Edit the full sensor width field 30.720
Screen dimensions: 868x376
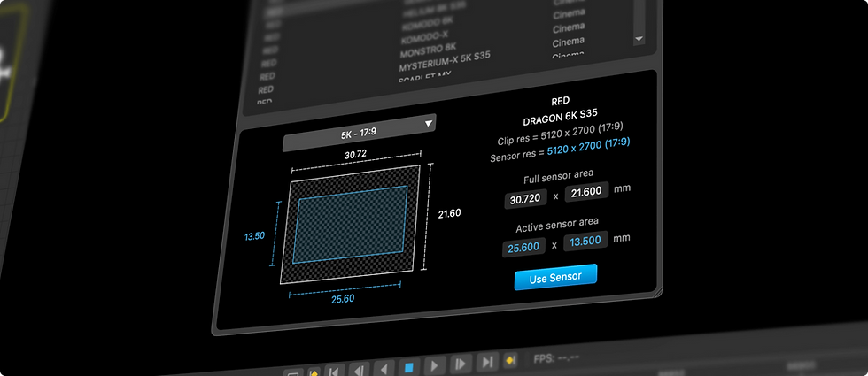tap(525, 198)
